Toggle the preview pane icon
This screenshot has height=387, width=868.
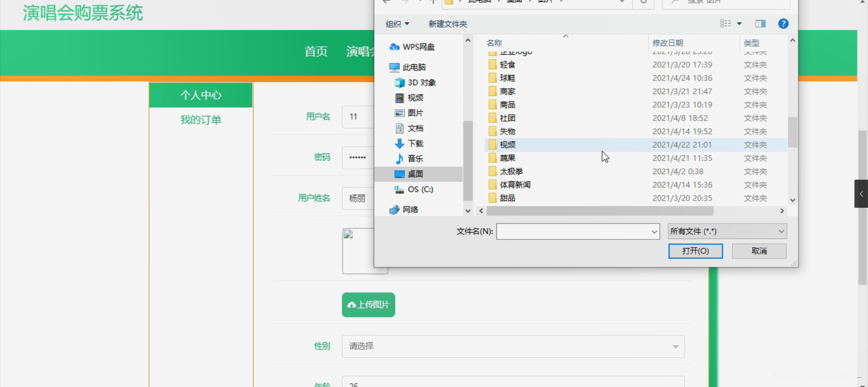[760, 24]
